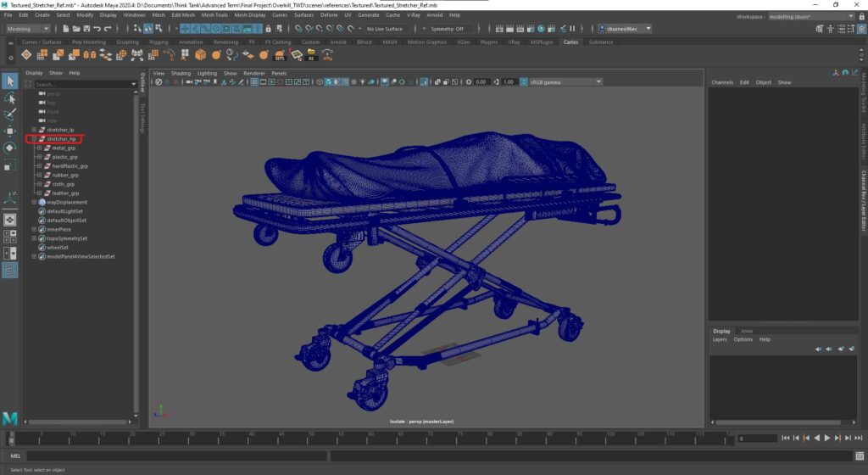Click the No Live Surface field
Viewport: 868px width, 475px height.
click(x=384, y=29)
